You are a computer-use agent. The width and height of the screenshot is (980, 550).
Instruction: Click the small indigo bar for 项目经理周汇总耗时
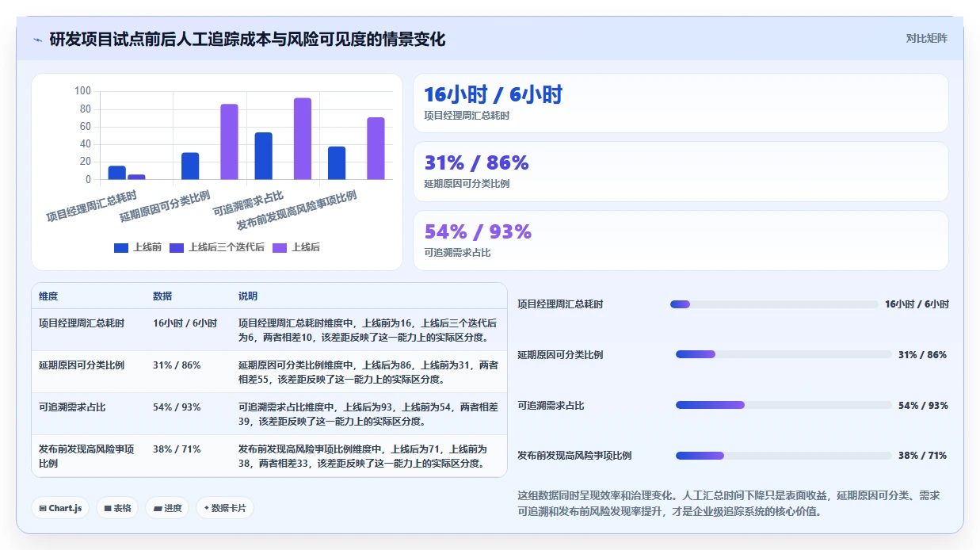[136, 177]
